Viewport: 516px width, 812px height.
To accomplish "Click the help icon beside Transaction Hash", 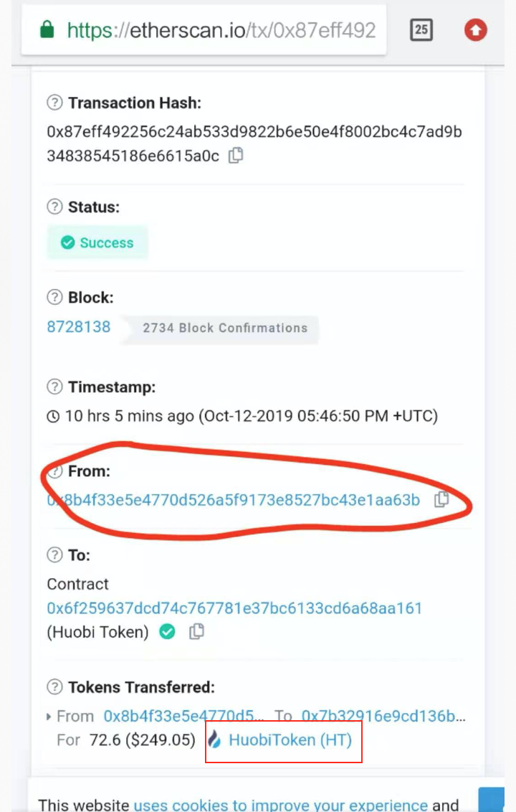I will (54, 103).
